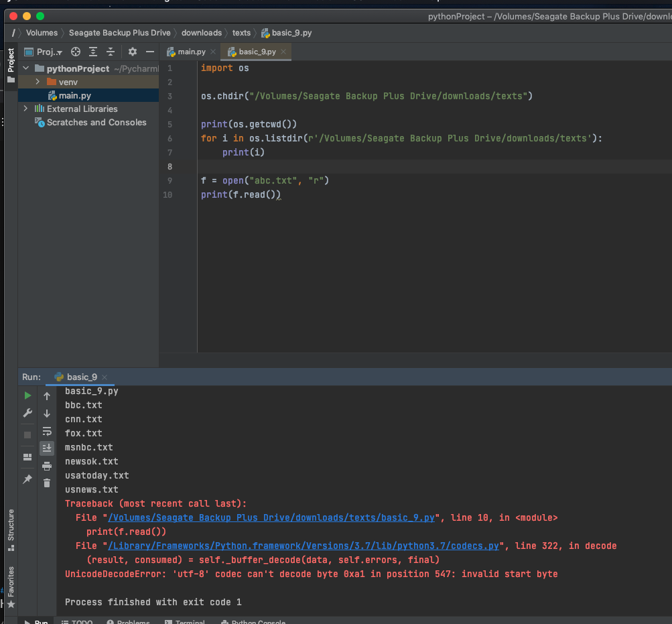This screenshot has width=672, height=624.
Task: Open the Problems bottom tool tab
Action: coord(129,621)
